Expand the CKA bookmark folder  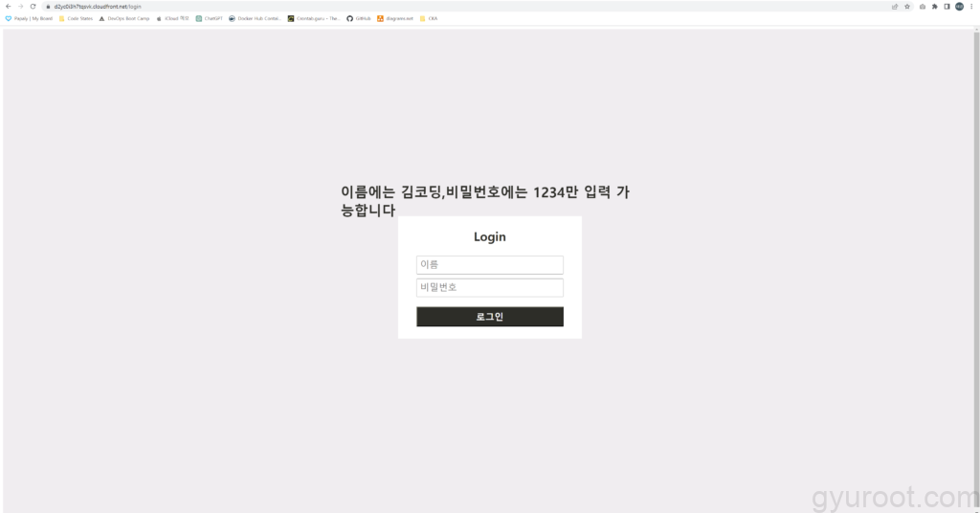[x=429, y=18]
